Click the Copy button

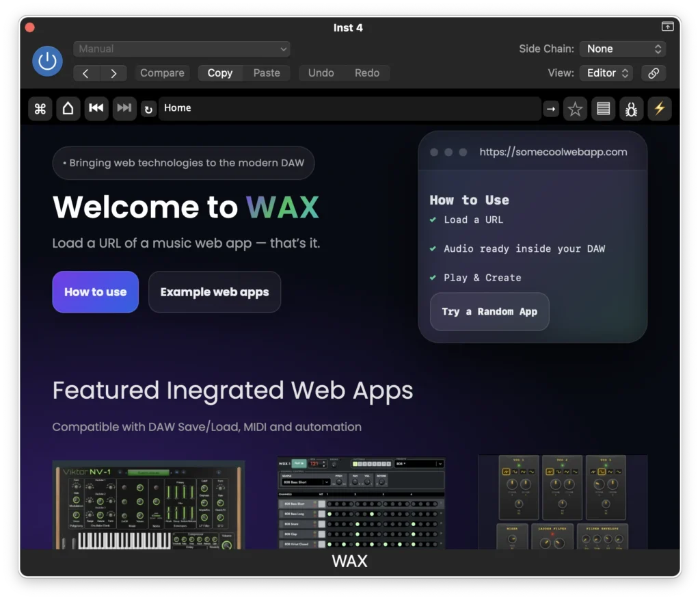tap(220, 73)
